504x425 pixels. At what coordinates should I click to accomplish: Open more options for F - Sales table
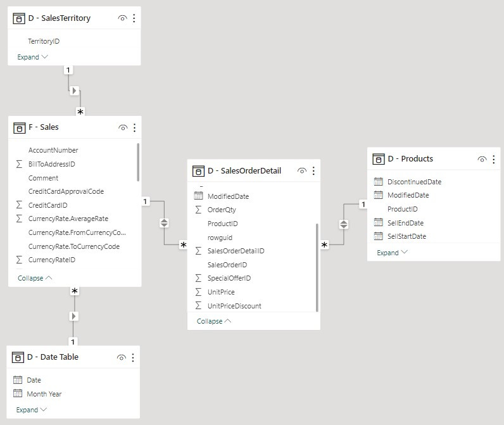click(134, 127)
